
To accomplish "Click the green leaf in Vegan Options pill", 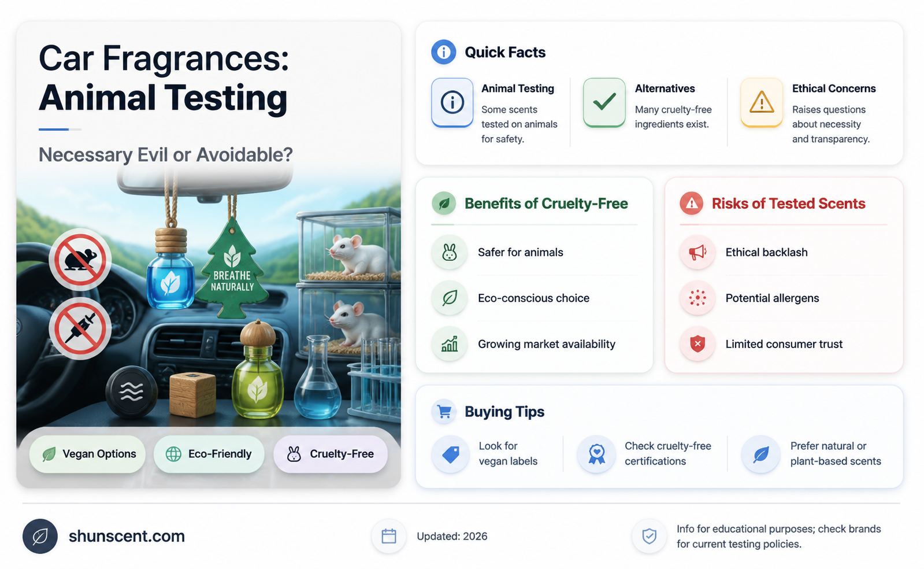I will [x=49, y=454].
